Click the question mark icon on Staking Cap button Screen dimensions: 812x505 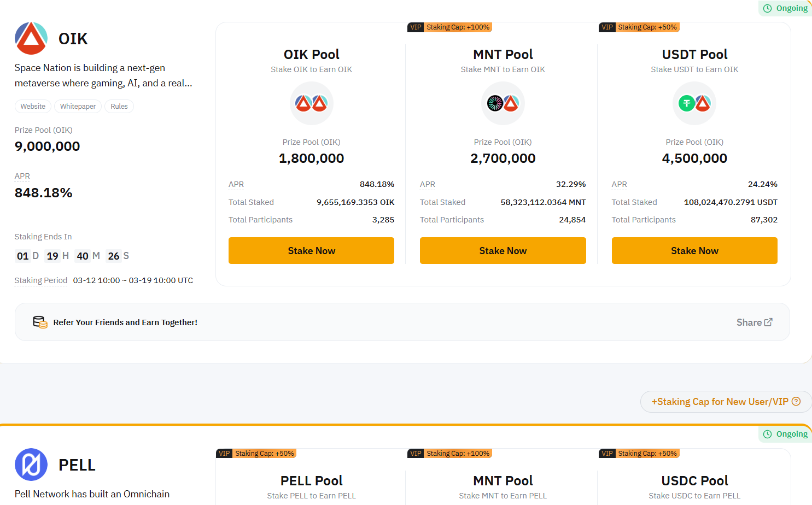(x=796, y=402)
